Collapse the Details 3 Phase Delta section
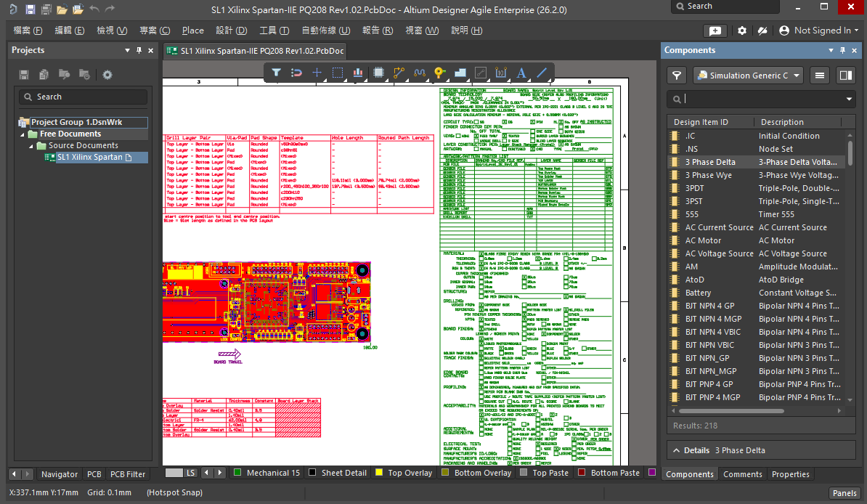Screen dimensions: 867x504 click(676, 450)
